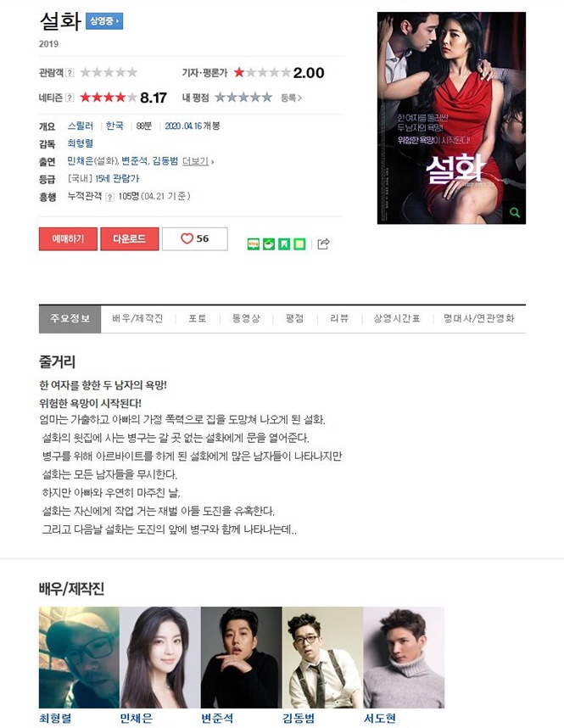Open actress 민채은's profile photo

(x=160, y=657)
